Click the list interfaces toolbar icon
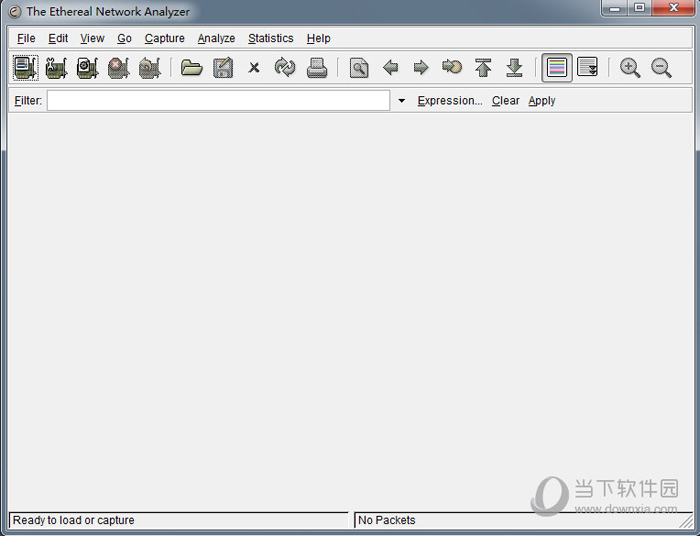Viewport: 700px width, 536px height. pyautogui.click(x=25, y=68)
